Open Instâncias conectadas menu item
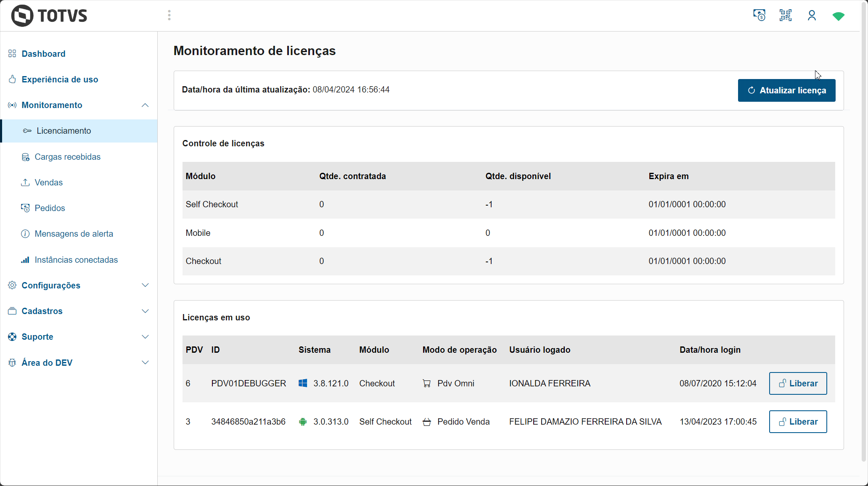The image size is (868, 486). pyautogui.click(x=76, y=260)
